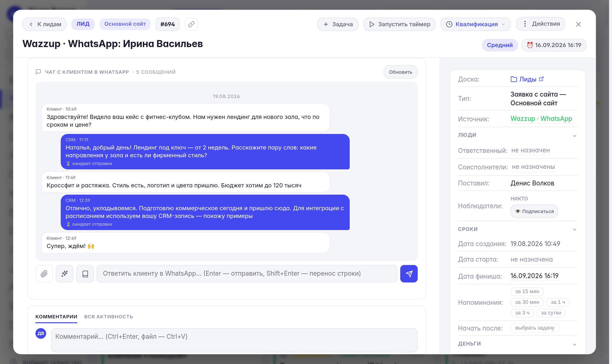Screen dimensions: 612x364
Task: Edit Дата финиша 16.09.2026 16:19
Action: coord(535,276)
